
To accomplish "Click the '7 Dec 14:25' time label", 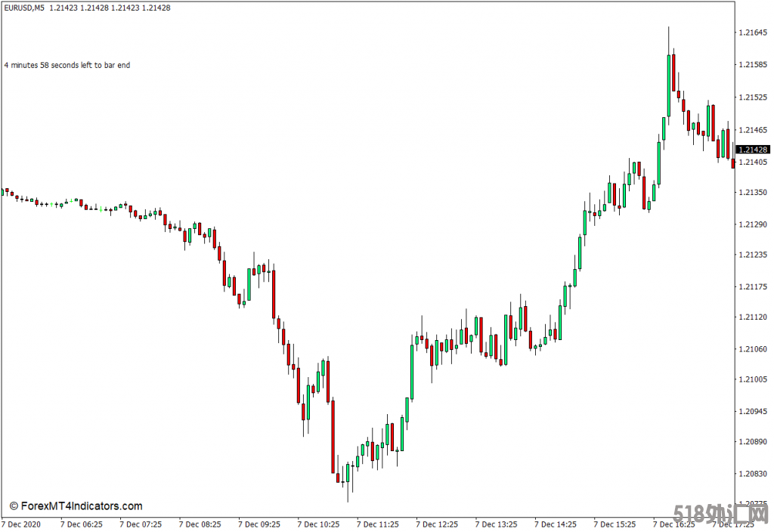I will coord(556,524).
